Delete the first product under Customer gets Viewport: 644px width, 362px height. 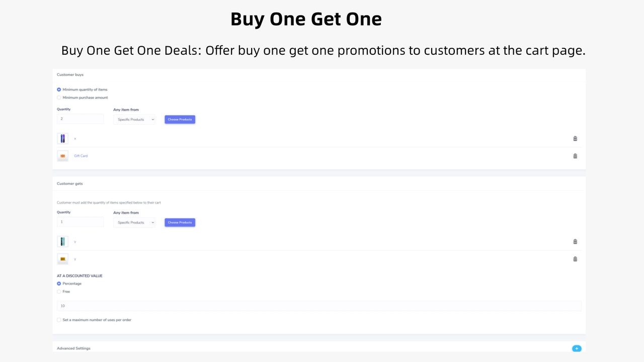(x=575, y=241)
